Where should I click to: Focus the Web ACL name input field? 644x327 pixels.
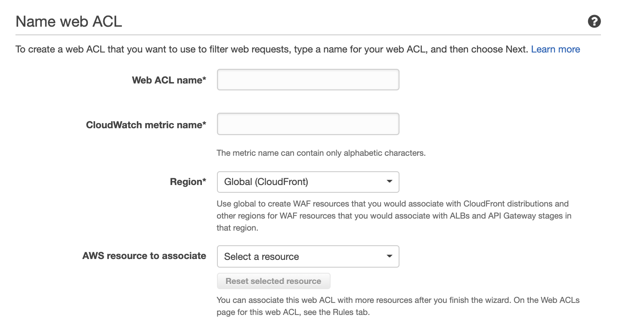(x=308, y=80)
